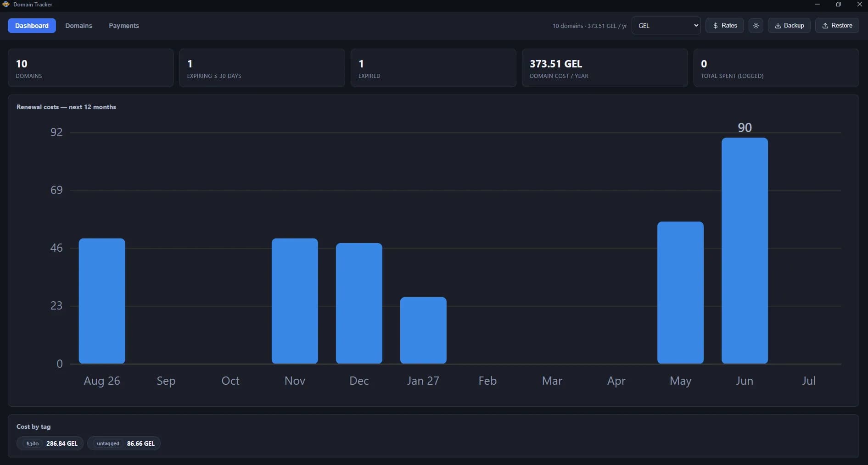
Task: Click the Backup button
Action: click(789, 26)
